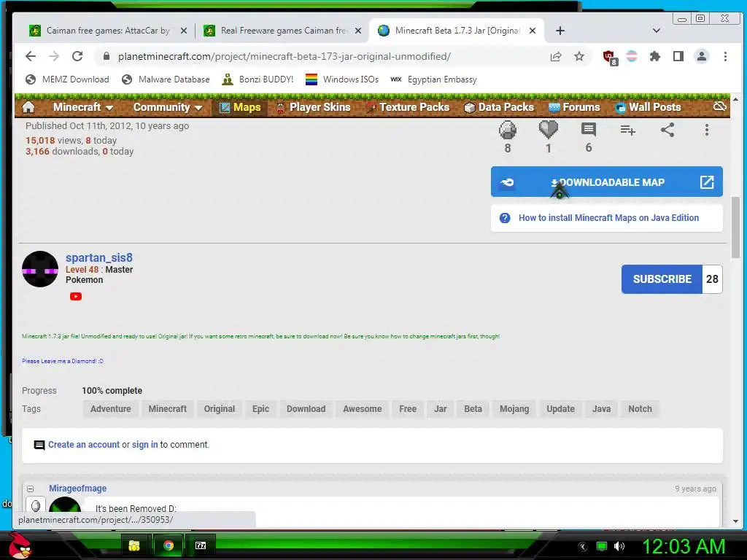Image resolution: width=747 pixels, height=560 pixels.
Task: Expand the Community nav dropdown
Action: (x=167, y=107)
